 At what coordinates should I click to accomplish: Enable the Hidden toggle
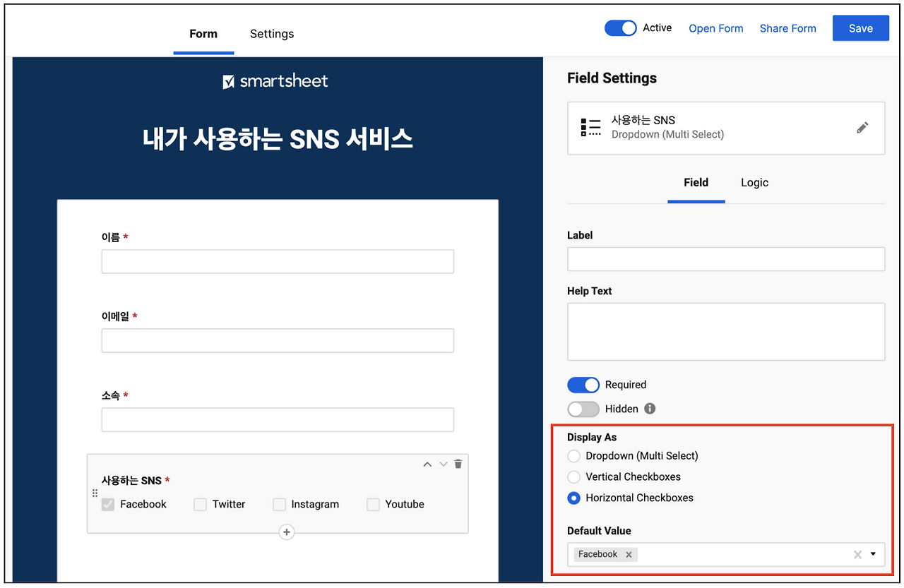(x=583, y=409)
